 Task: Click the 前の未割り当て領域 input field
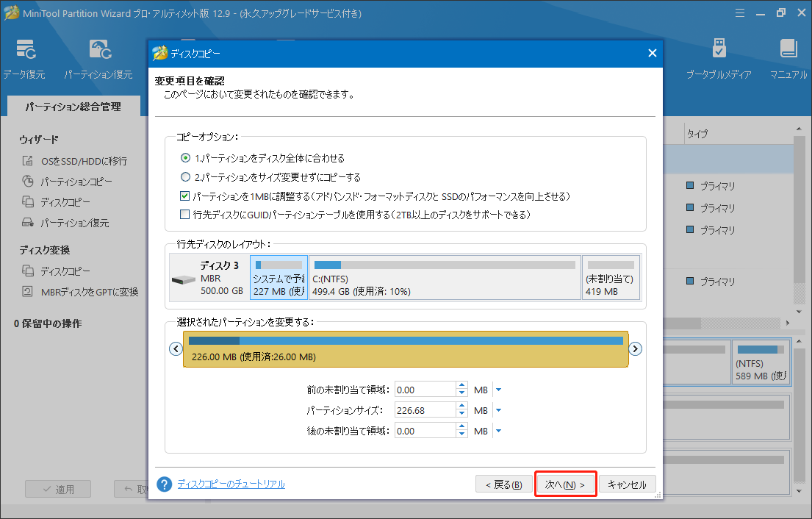tap(425, 390)
